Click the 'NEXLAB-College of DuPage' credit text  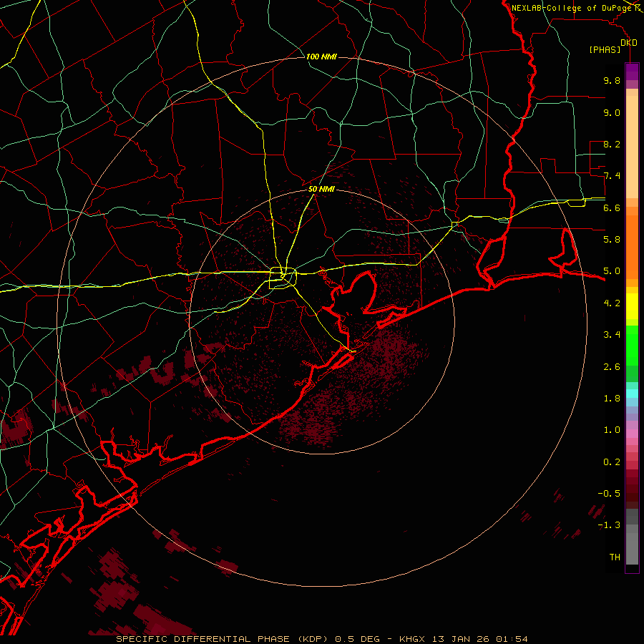[x=572, y=8]
